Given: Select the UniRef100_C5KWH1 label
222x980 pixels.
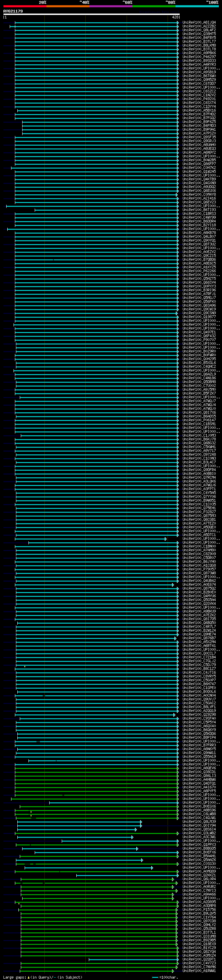Looking at the screenshot, I should click(x=199, y=447).
